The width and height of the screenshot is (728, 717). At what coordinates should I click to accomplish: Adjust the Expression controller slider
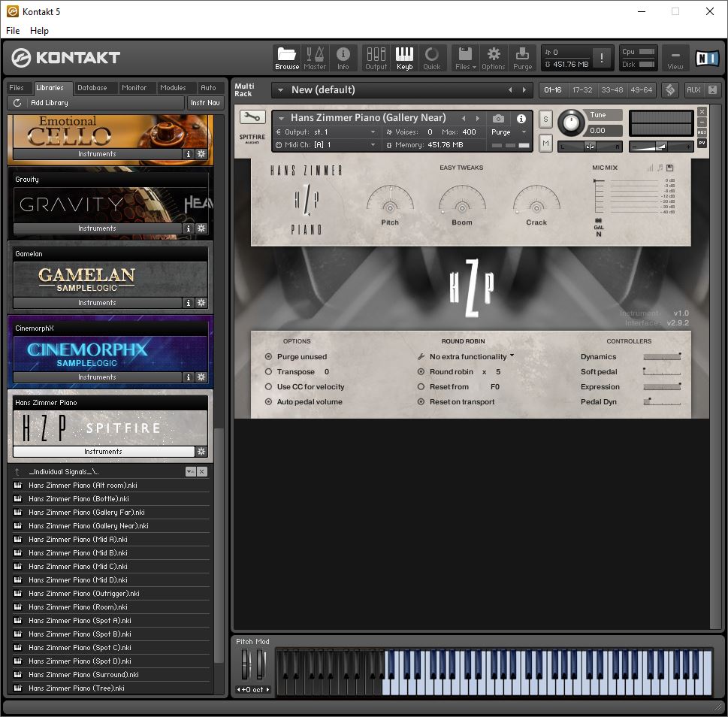point(662,387)
